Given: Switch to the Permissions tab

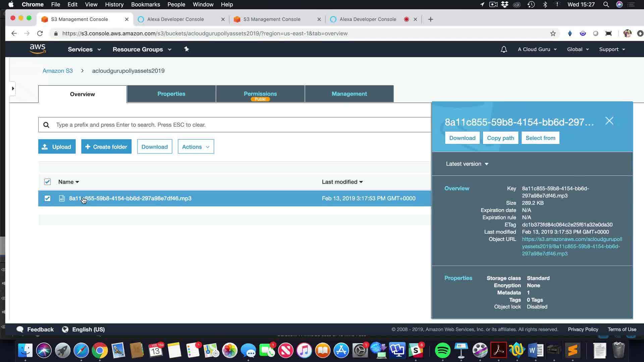Looking at the screenshot, I should click(x=260, y=94).
